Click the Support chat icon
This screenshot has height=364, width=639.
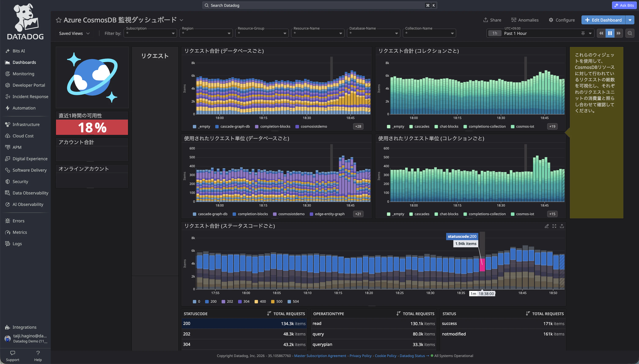click(x=12, y=353)
